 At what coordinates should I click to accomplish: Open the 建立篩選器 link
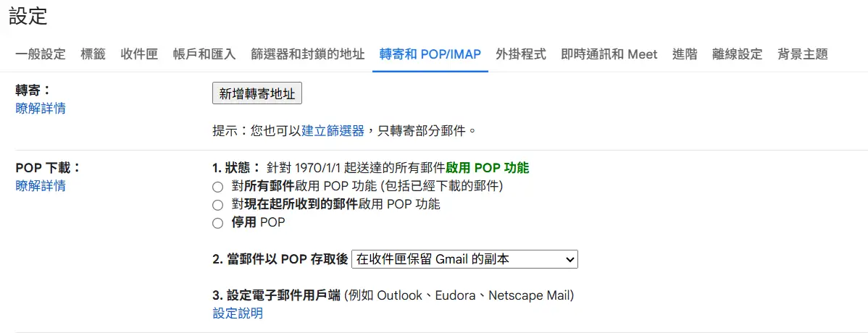pos(333,131)
